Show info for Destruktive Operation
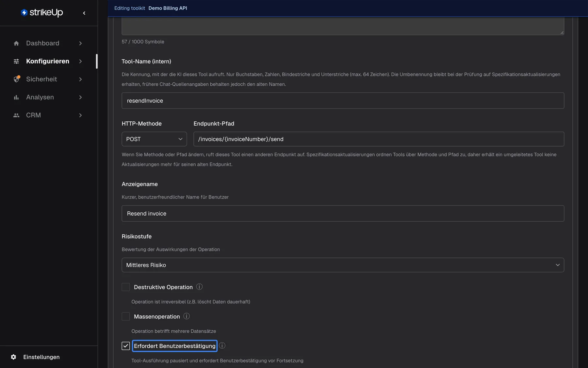This screenshot has height=368, width=588. coord(199,287)
